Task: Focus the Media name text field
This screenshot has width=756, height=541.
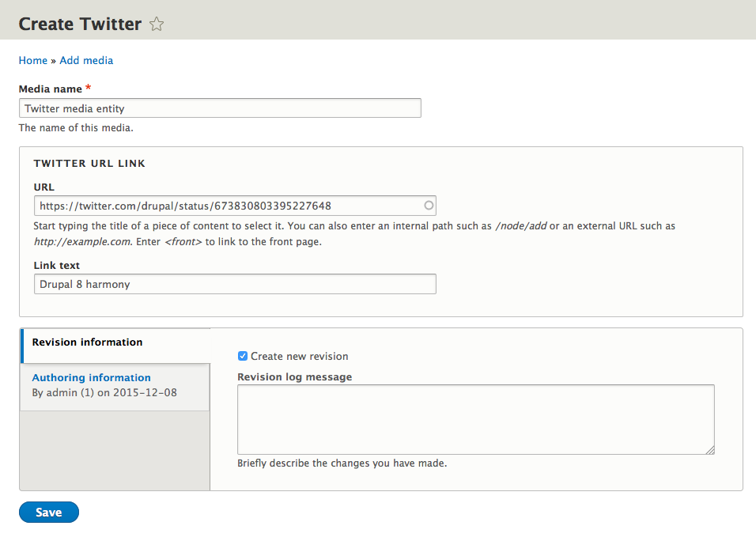Action: (x=220, y=108)
